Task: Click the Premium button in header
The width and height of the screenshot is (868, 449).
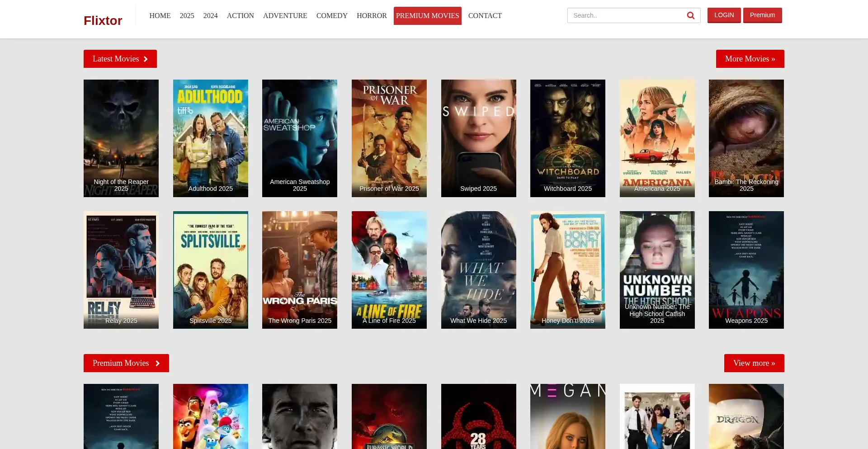Action: click(763, 15)
